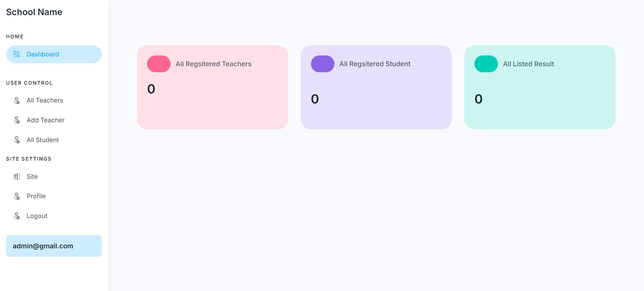Open the Profile link
Screen dimensions: 644x291
tap(36, 196)
